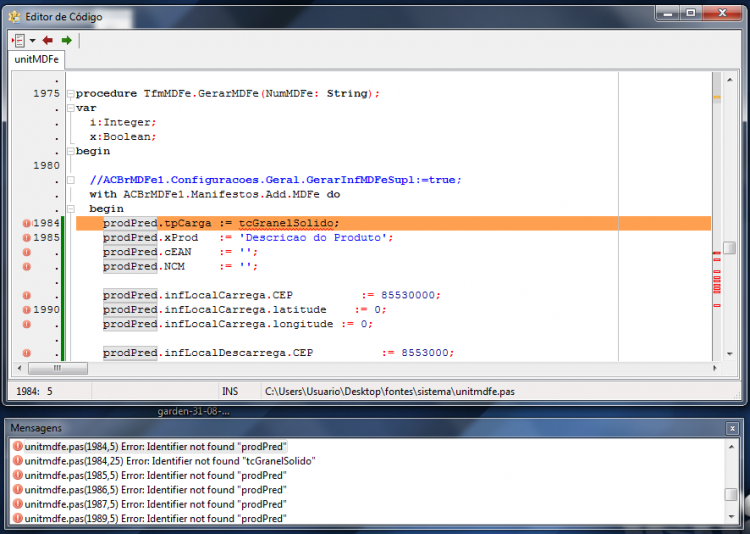This screenshot has height=534, width=750.
Task: Click the error icon beside line 1985
Action: (27, 237)
